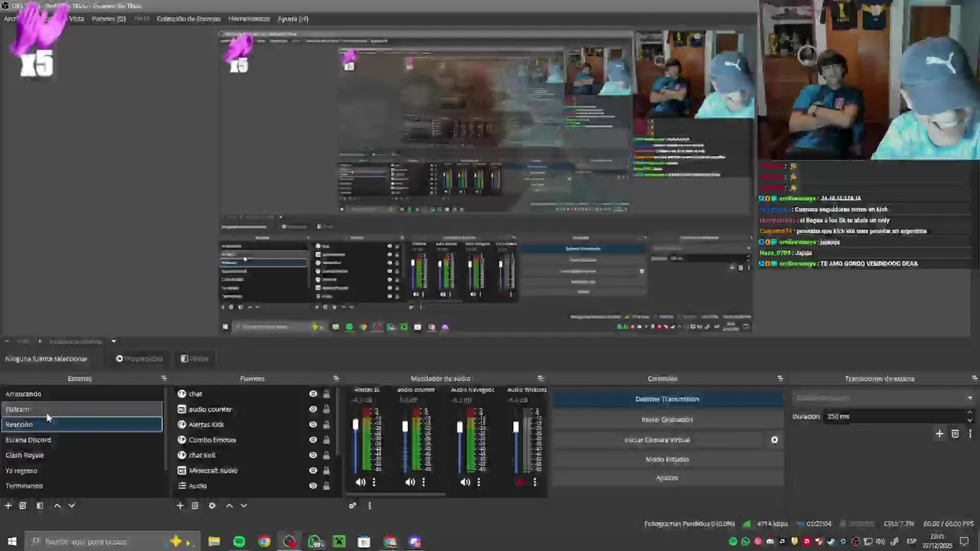Image resolution: width=980 pixels, height=551 pixels.
Task: Hide the Alertas Kick source
Action: tap(312, 425)
